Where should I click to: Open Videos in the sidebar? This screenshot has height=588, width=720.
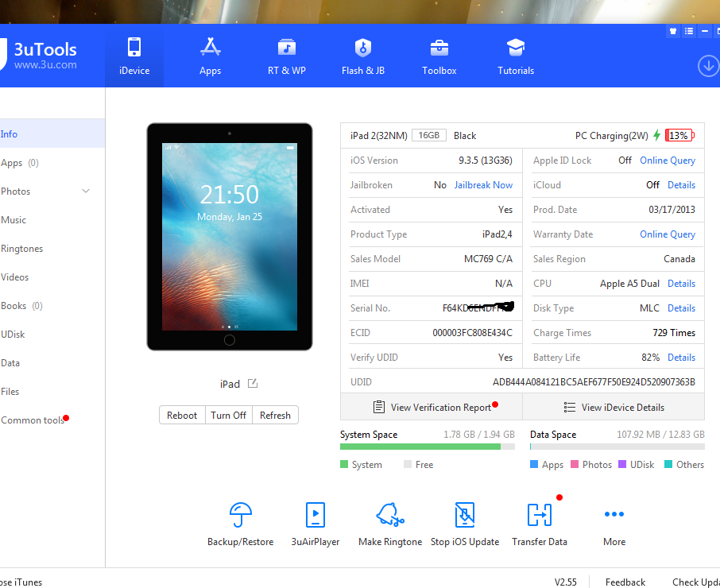(x=52, y=277)
